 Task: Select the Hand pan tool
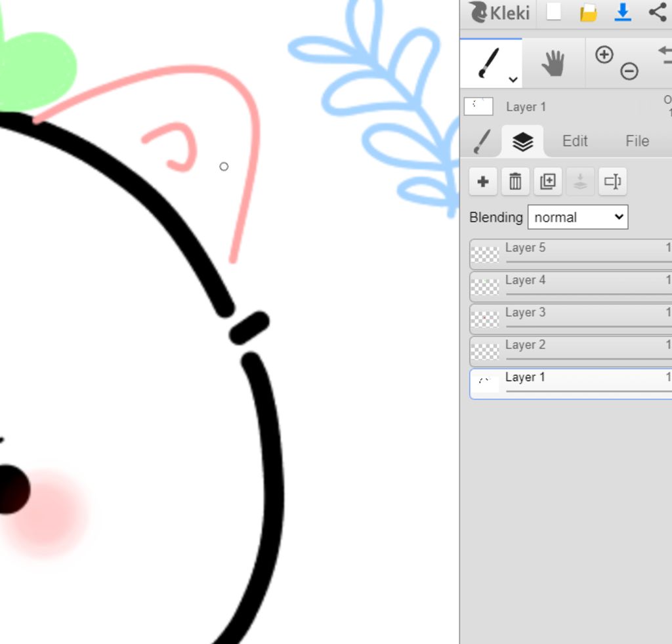553,64
